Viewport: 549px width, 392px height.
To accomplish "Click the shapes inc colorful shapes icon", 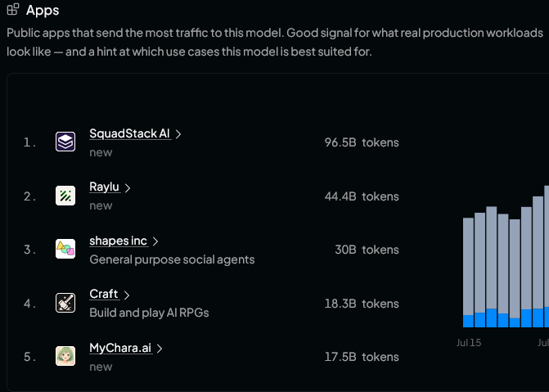I will coord(65,249).
